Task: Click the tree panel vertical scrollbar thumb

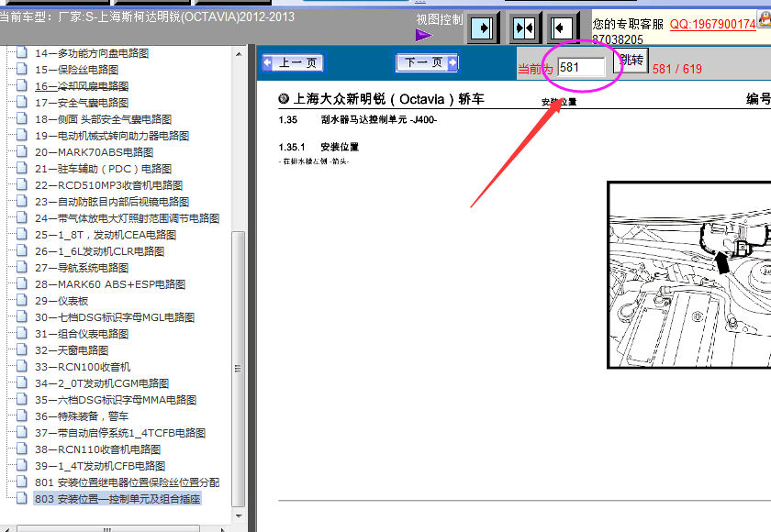Action: (238, 369)
